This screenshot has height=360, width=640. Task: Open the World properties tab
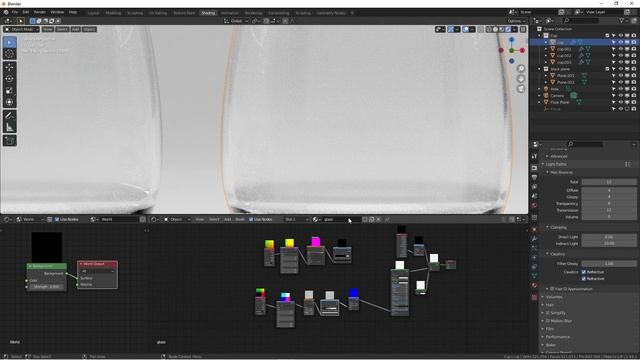pyautogui.click(x=534, y=205)
